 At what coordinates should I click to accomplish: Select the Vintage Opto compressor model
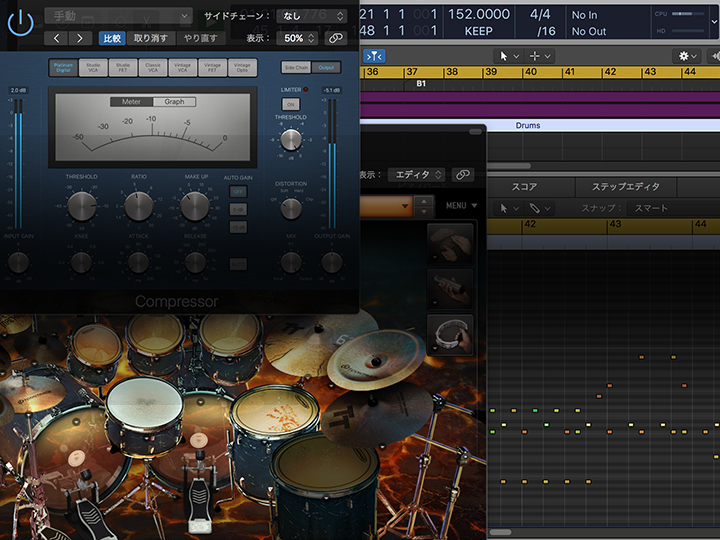click(x=242, y=69)
